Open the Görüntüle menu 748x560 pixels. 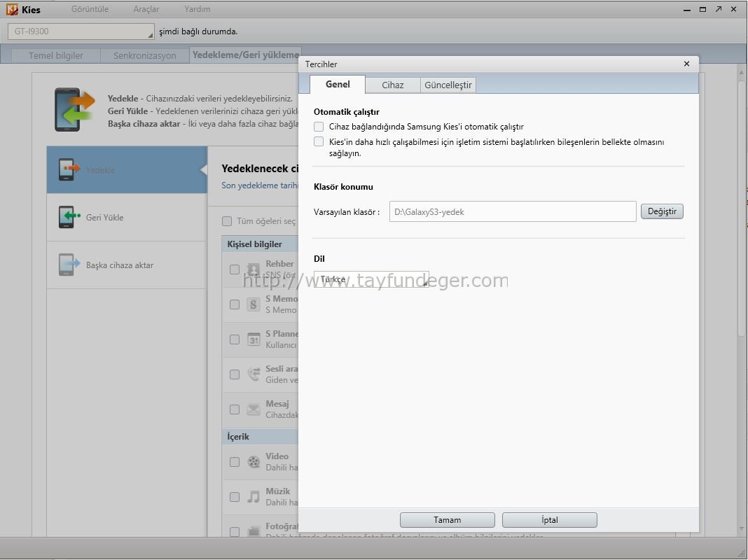click(x=90, y=9)
